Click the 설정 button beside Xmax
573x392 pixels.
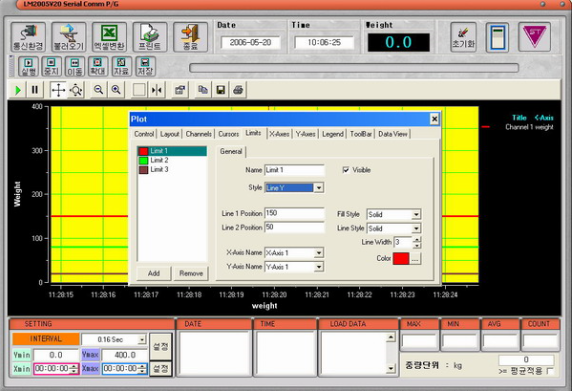click(x=161, y=369)
